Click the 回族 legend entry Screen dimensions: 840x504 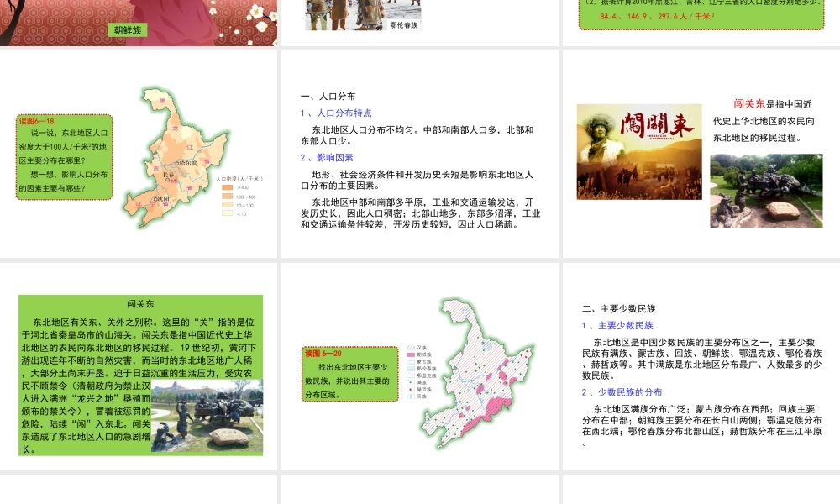point(417,396)
